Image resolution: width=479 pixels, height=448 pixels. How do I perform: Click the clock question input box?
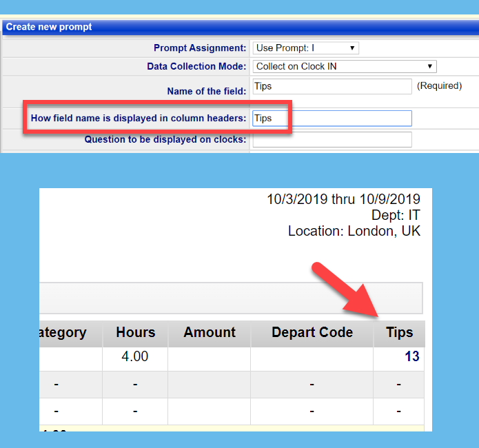tap(332, 139)
